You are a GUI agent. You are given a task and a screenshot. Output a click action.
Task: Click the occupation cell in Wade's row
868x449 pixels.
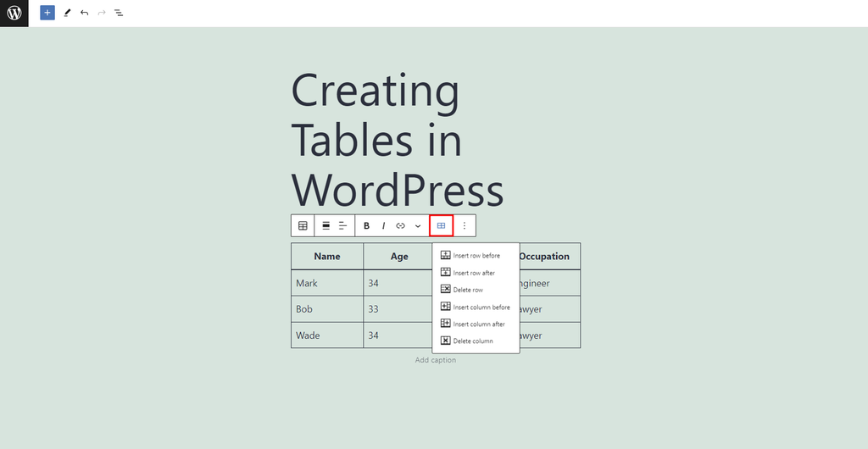click(549, 335)
